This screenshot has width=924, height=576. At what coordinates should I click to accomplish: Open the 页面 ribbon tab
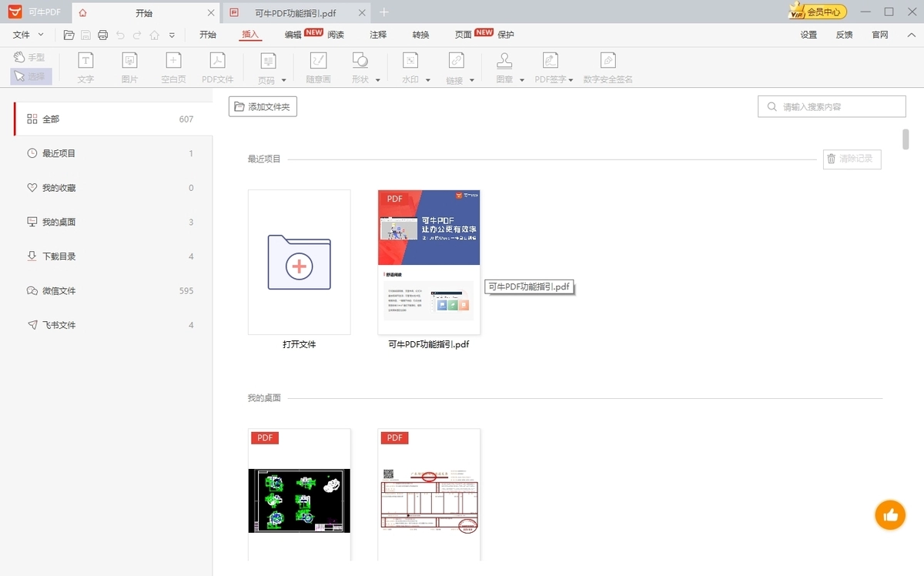pos(463,35)
